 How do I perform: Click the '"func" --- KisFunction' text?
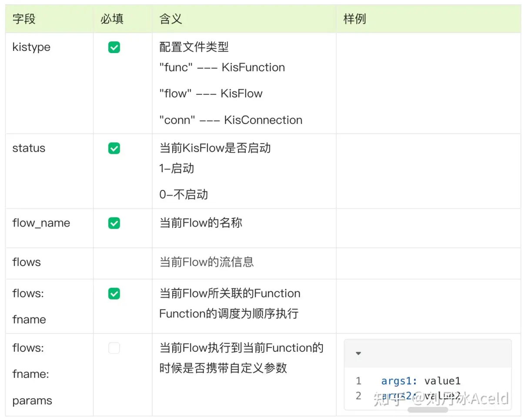(x=222, y=68)
